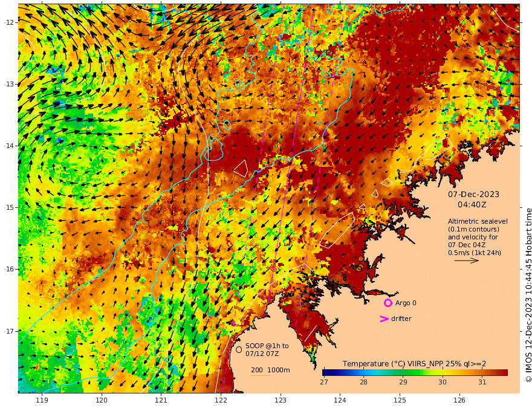The width and height of the screenshot is (532, 411).
Task: Click the 'drifter' legend label
Action: point(401,319)
